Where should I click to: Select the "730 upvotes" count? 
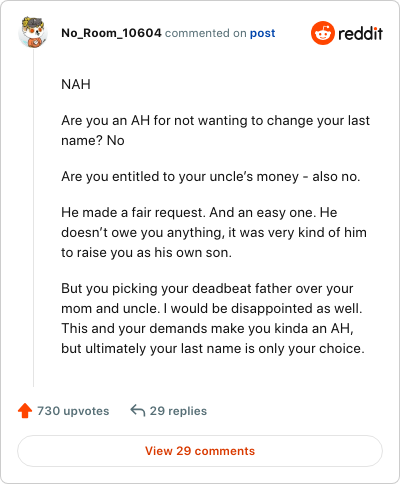point(73,411)
